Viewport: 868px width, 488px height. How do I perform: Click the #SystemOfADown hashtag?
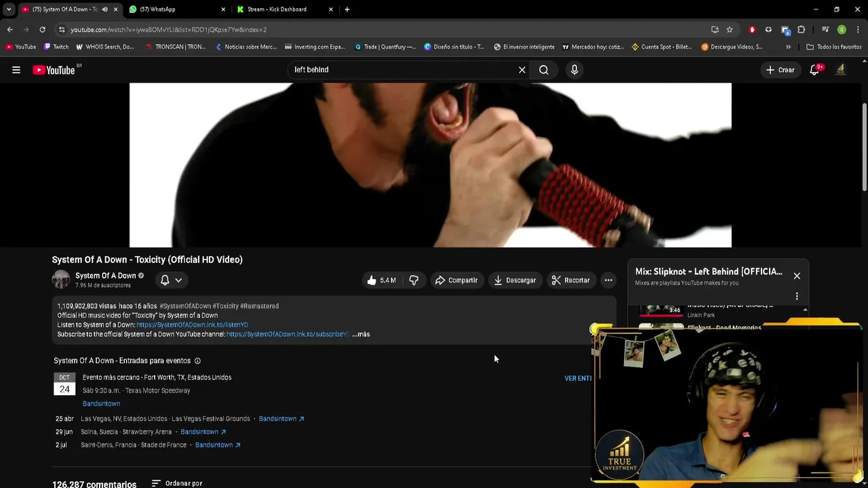[185, 306]
